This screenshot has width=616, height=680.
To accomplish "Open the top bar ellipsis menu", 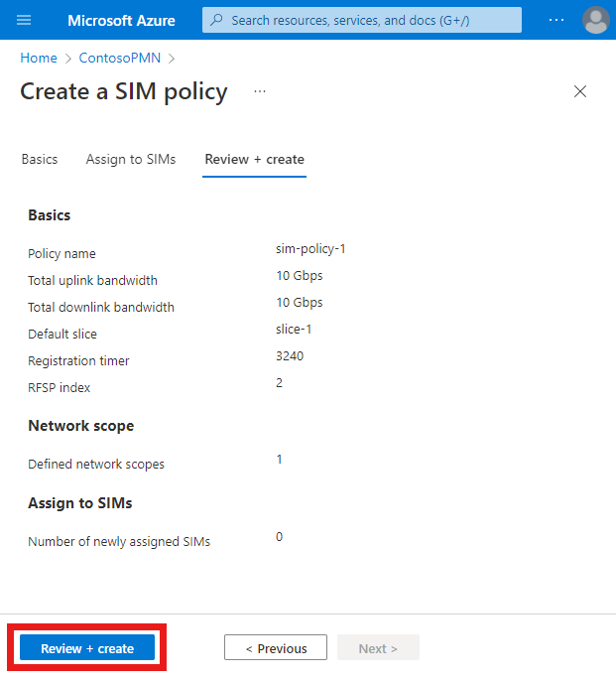I will click(x=556, y=20).
